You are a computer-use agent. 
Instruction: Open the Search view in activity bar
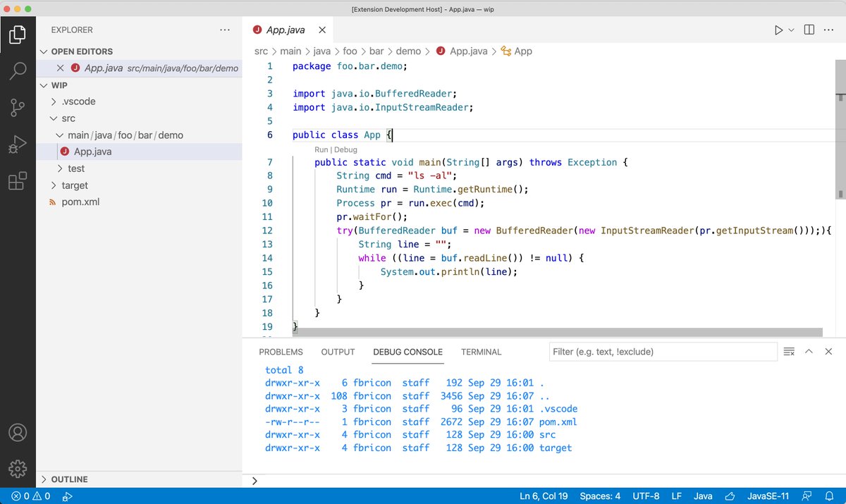click(18, 70)
